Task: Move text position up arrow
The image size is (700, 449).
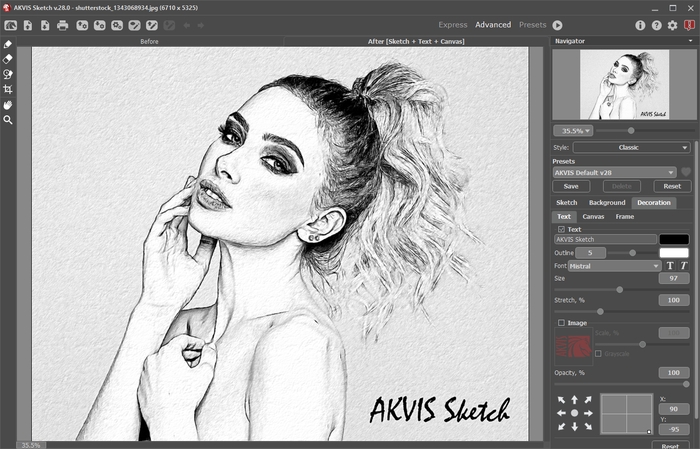Action: (575, 400)
